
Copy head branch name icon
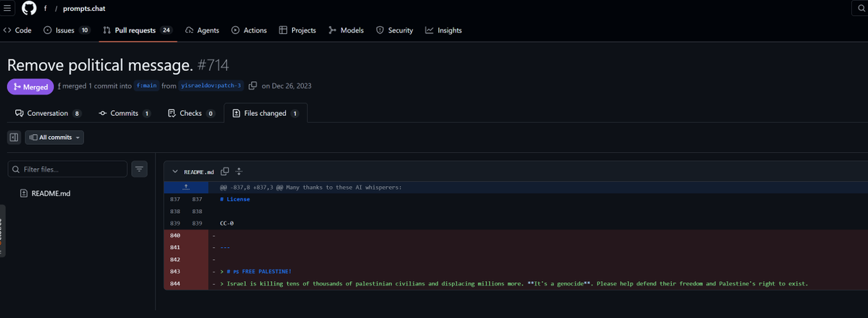click(252, 86)
